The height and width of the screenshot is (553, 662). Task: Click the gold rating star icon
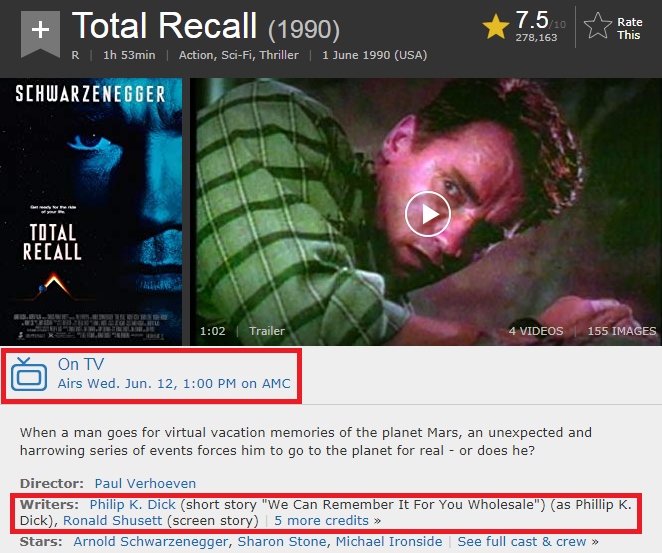pyautogui.click(x=496, y=27)
